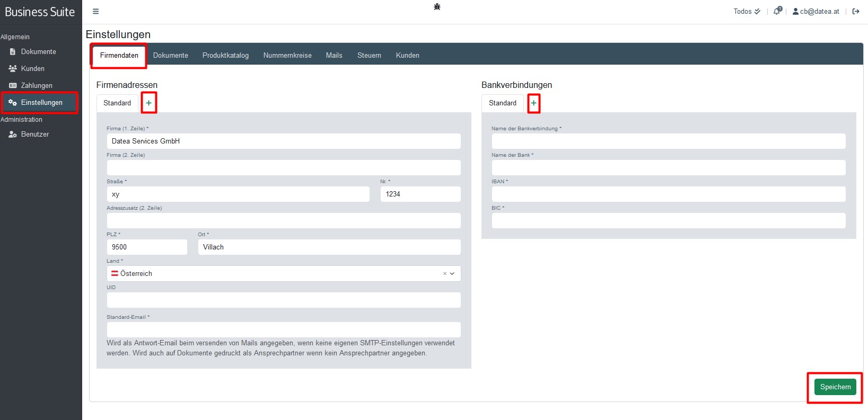Go to Kunden in the sidebar

tap(32, 68)
